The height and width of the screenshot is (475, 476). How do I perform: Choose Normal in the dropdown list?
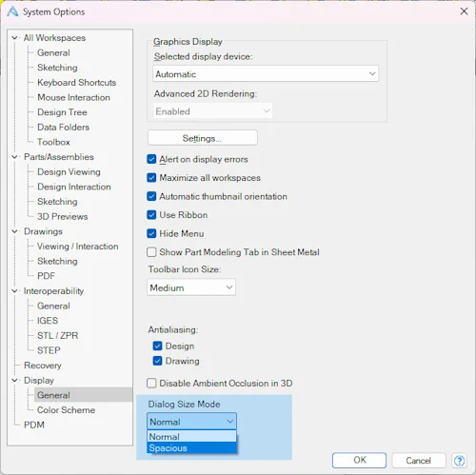(x=191, y=437)
